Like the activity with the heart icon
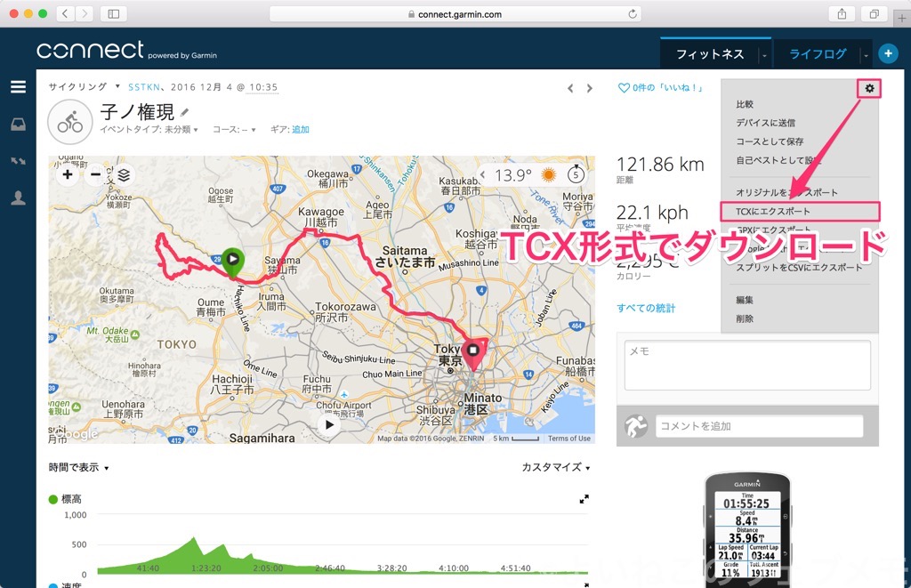 (624, 88)
